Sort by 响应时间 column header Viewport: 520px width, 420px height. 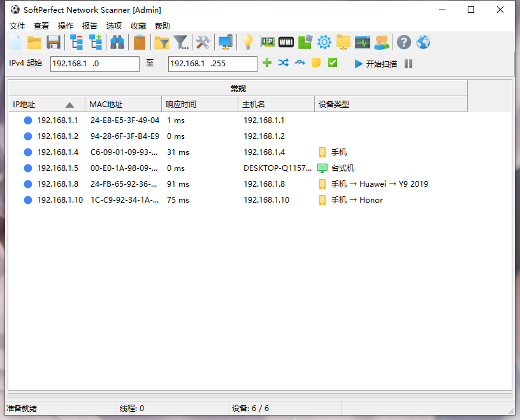coord(199,104)
